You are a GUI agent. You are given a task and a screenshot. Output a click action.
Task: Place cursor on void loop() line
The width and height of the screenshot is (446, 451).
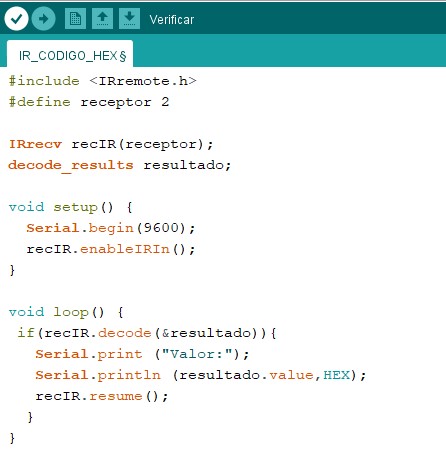(66, 312)
